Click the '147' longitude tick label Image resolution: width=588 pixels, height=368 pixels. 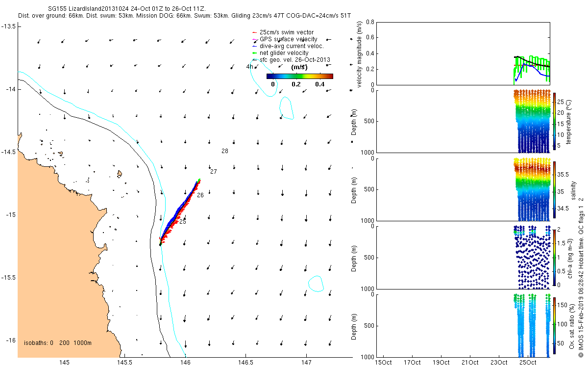coord(306,363)
